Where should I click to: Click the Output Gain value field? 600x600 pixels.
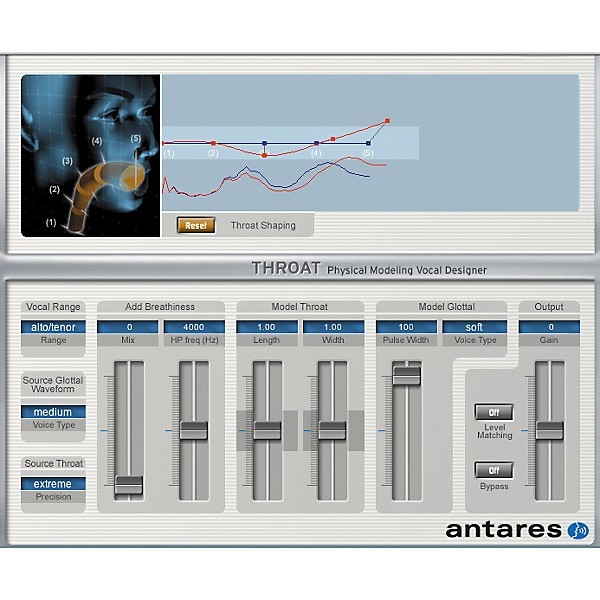click(549, 327)
